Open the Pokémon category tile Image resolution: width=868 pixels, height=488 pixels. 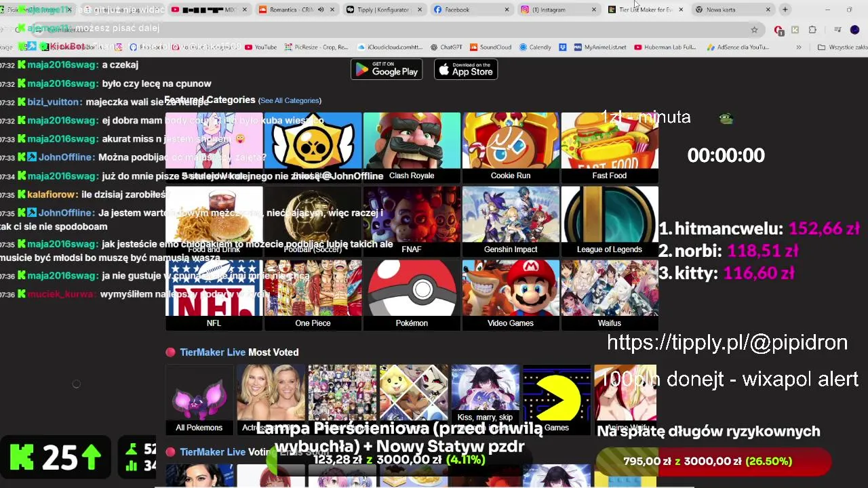coord(412,295)
